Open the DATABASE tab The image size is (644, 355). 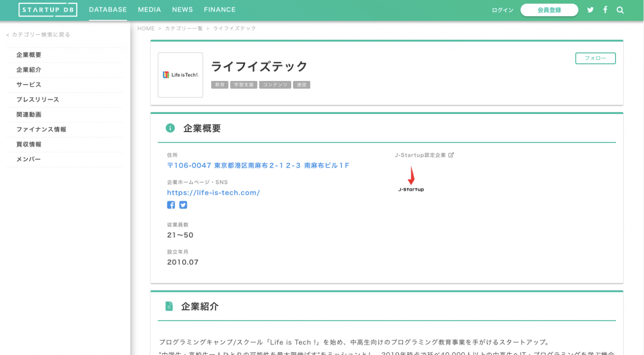[108, 10]
